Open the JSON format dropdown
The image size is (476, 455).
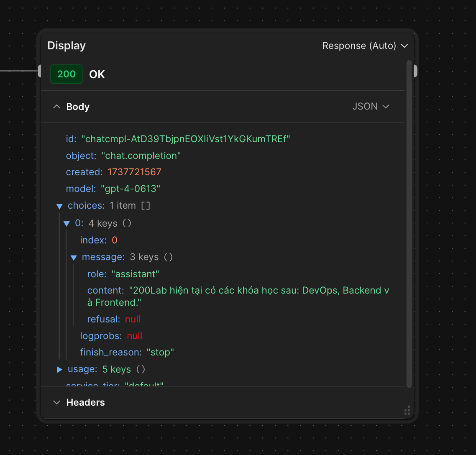pyautogui.click(x=371, y=106)
